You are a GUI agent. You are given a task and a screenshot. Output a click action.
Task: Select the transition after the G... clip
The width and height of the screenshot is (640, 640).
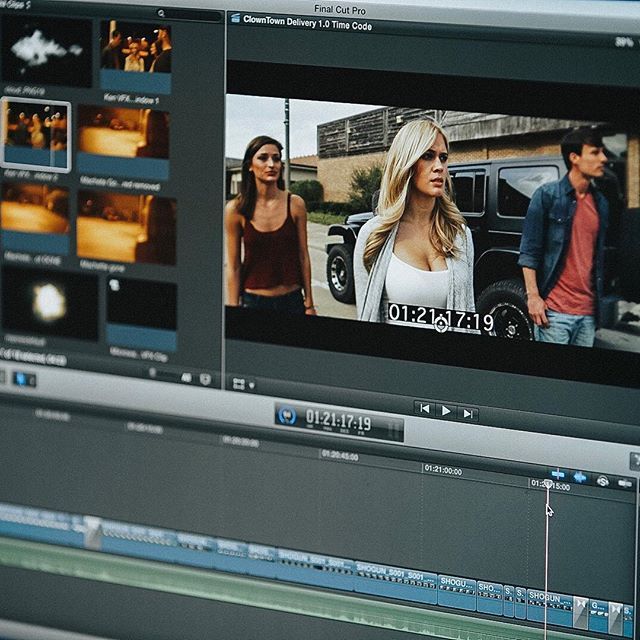pyautogui.click(x=615, y=619)
